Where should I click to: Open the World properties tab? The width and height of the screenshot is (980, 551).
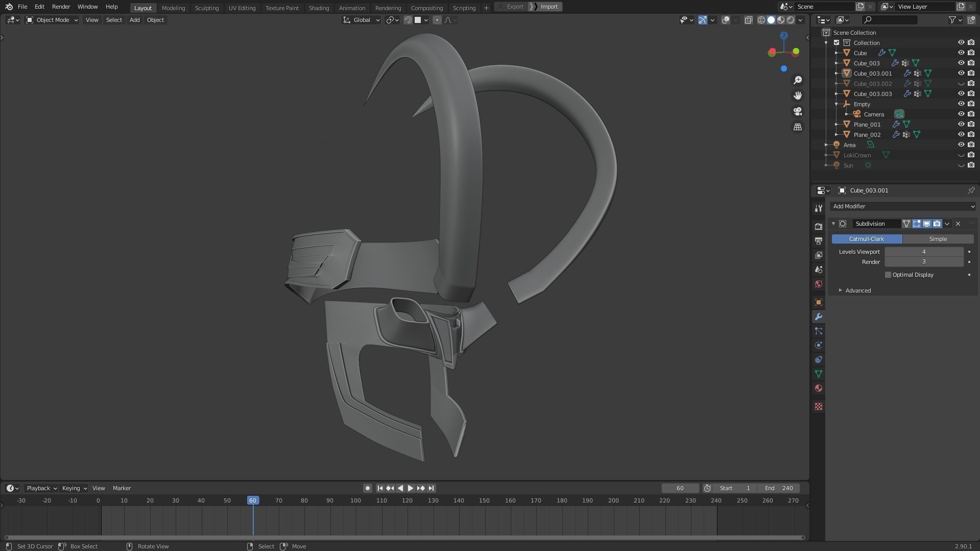pos(819,283)
